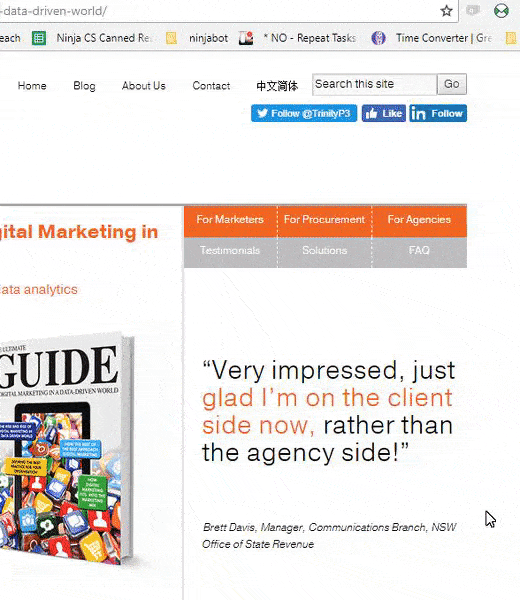Open the Contact page

[x=211, y=86]
